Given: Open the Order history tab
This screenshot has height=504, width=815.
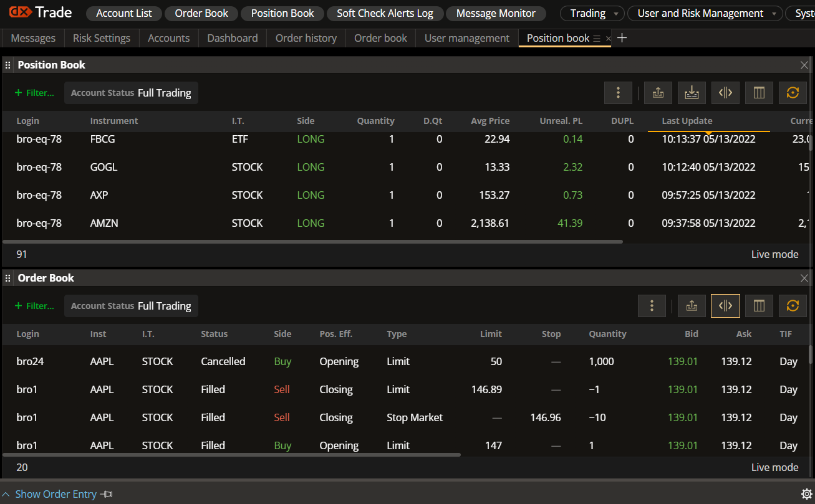Looking at the screenshot, I should click(x=306, y=38).
